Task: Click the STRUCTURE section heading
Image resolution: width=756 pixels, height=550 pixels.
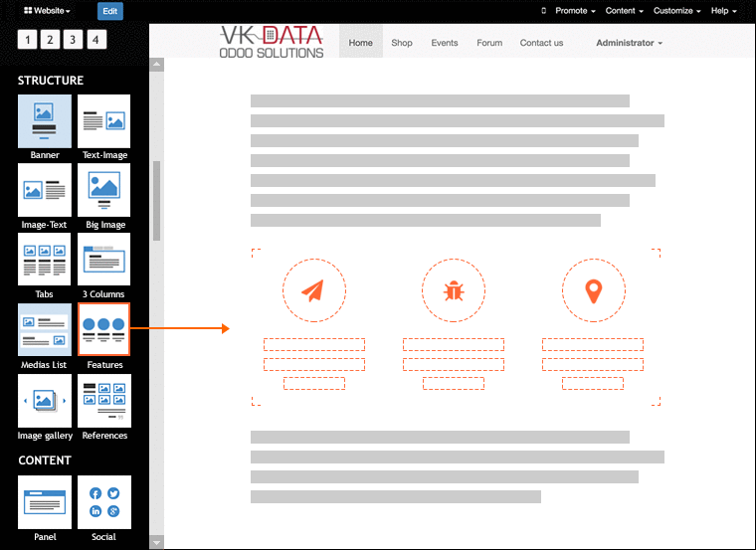Action: pyautogui.click(x=51, y=81)
